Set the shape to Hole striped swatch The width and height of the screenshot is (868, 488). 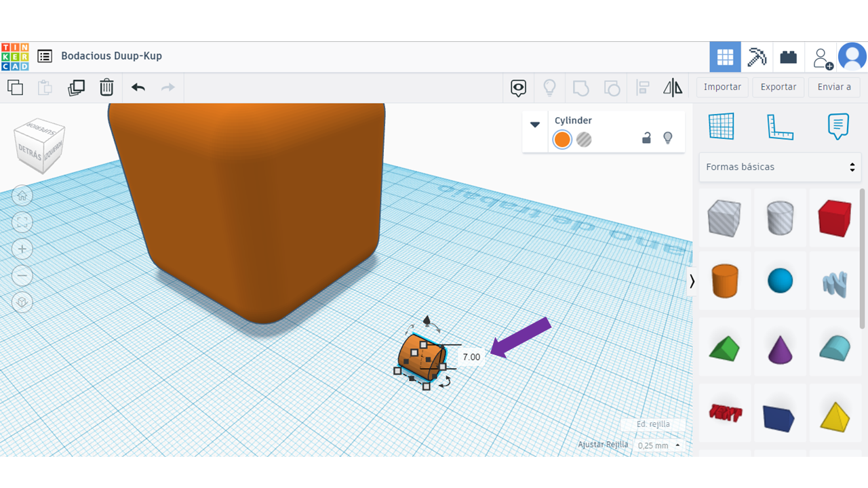point(584,140)
